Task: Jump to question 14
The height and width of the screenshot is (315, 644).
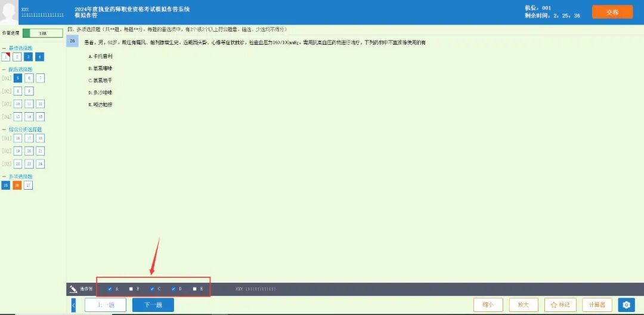Action: click(29, 117)
